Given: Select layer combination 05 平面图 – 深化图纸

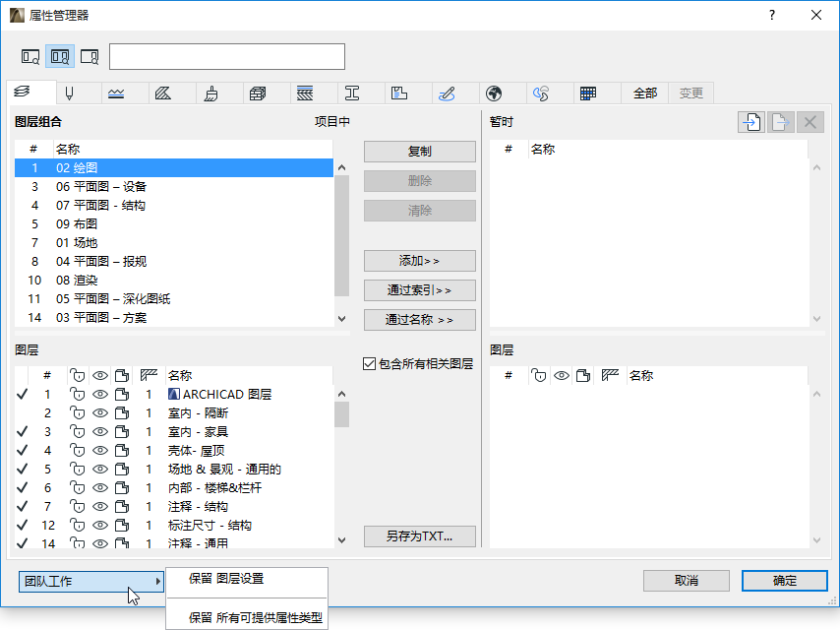Looking at the screenshot, I should click(x=174, y=298).
